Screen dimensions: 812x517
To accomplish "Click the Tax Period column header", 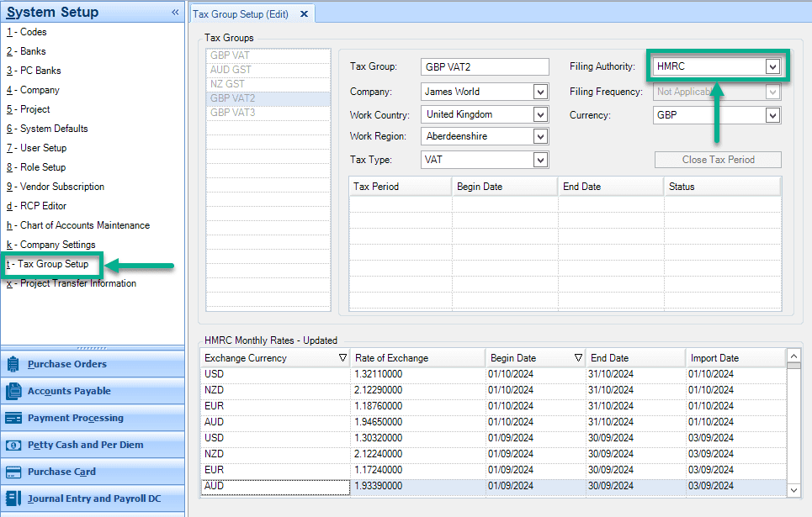I will (x=401, y=187).
